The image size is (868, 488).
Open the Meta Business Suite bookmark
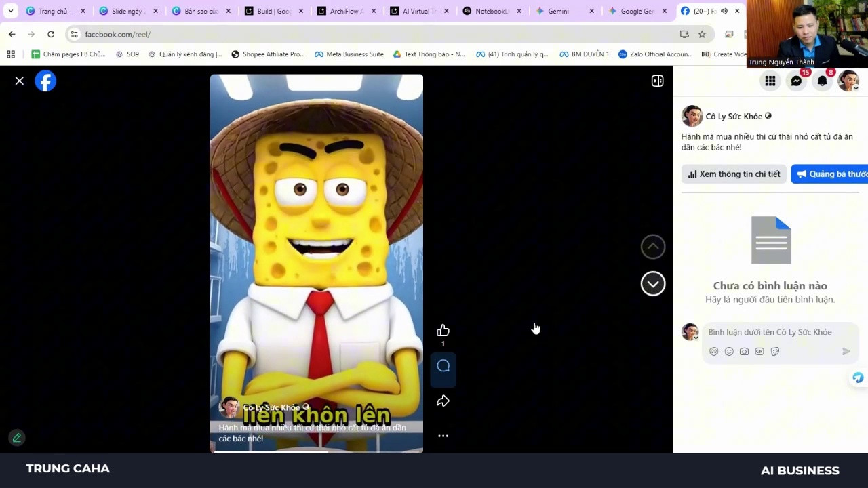coord(349,54)
